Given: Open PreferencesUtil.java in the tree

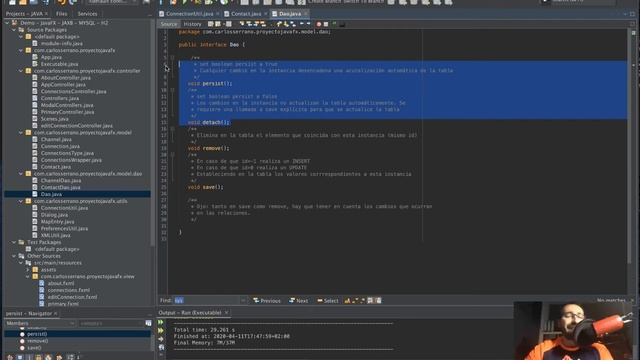Looking at the screenshot, I should tap(64, 229).
